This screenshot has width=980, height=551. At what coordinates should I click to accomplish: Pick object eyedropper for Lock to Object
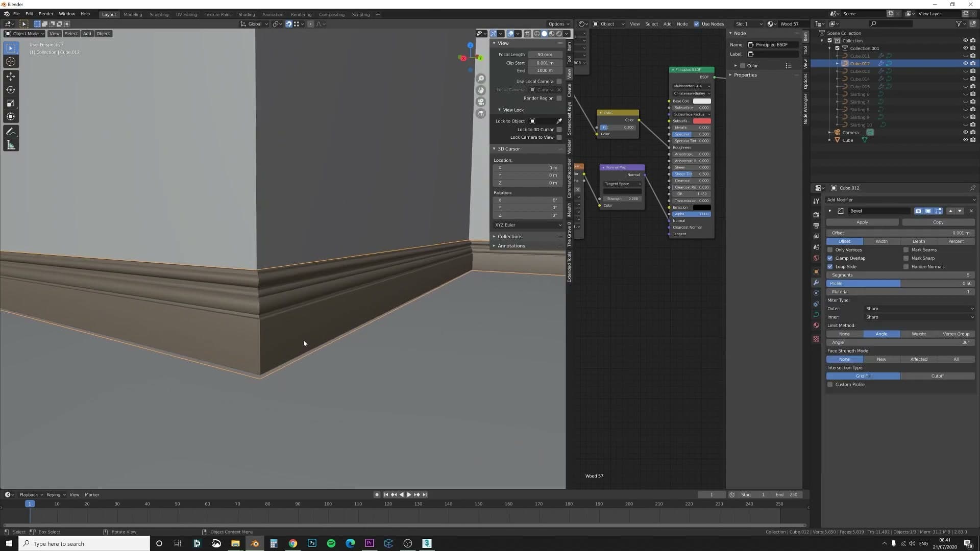point(559,121)
